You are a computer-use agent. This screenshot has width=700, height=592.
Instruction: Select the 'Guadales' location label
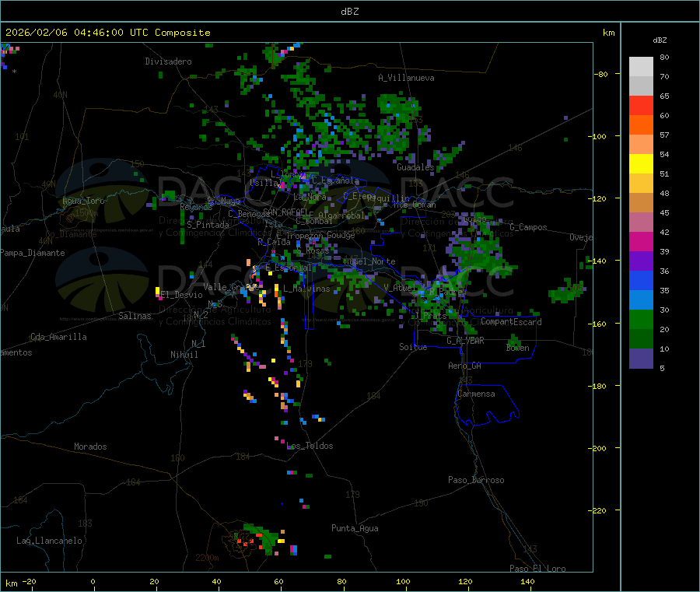[415, 167]
